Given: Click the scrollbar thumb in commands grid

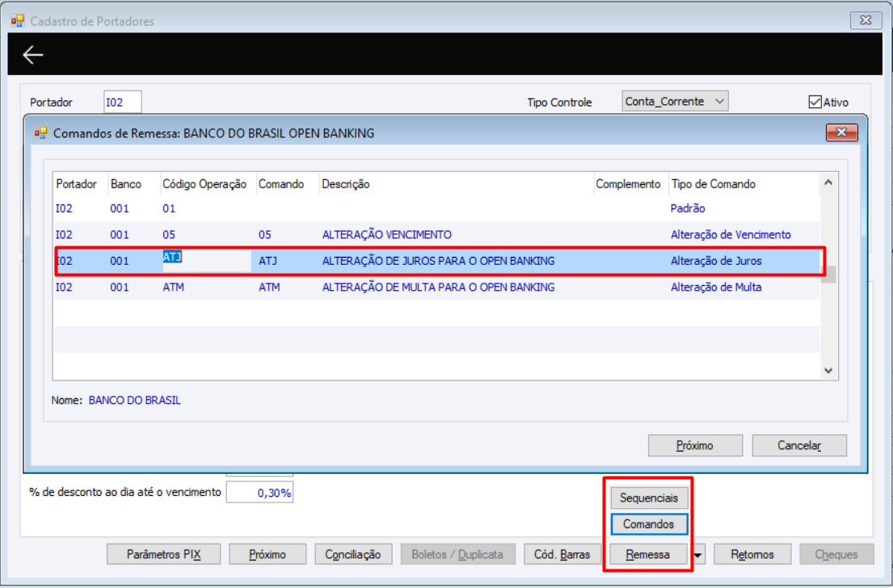Looking at the screenshot, I should pyautogui.click(x=828, y=275).
